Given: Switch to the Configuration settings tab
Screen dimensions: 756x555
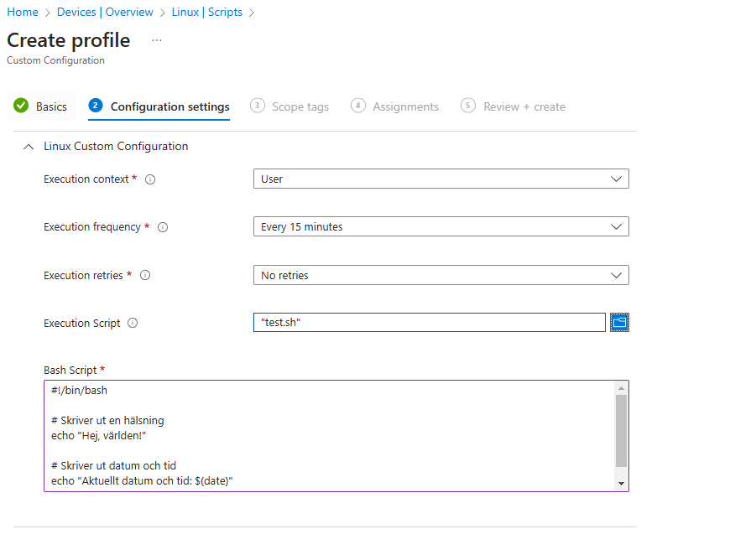Looking at the screenshot, I should (169, 107).
